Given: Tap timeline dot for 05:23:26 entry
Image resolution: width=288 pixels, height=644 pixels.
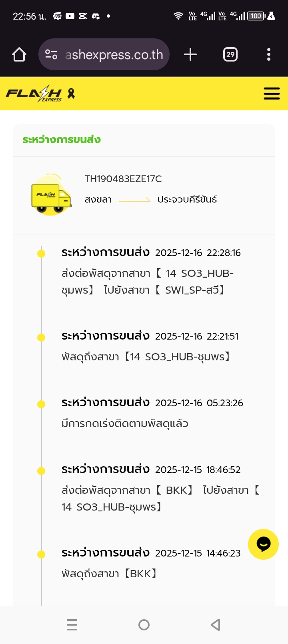Looking at the screenshot, I should (41, 404).
